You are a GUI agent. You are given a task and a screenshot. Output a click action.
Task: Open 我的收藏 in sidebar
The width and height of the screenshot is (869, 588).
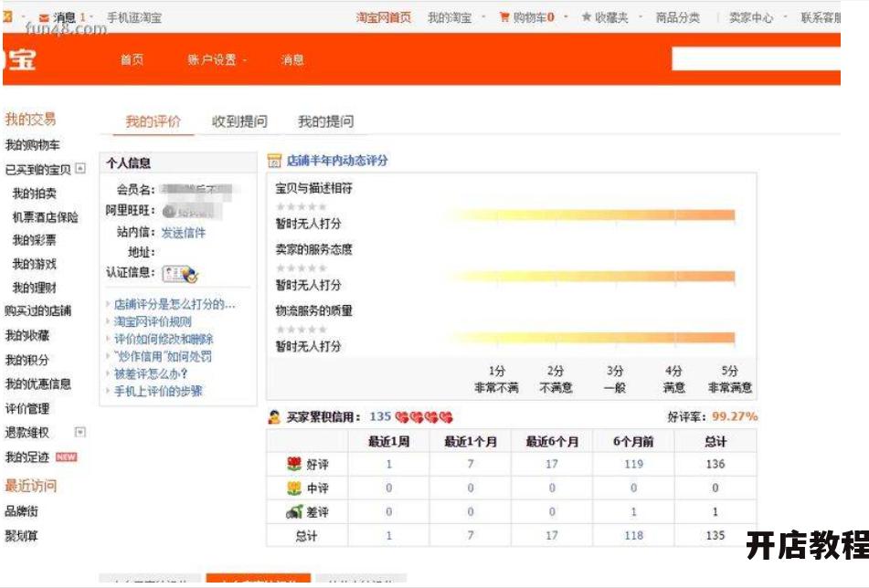(27, 335)
